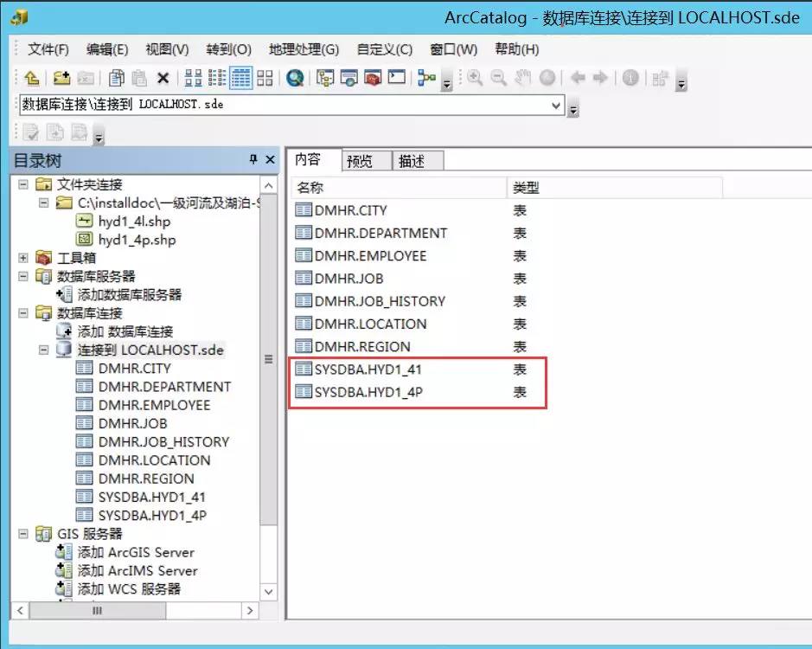Close the 目录树 panel

pos(270,160)
